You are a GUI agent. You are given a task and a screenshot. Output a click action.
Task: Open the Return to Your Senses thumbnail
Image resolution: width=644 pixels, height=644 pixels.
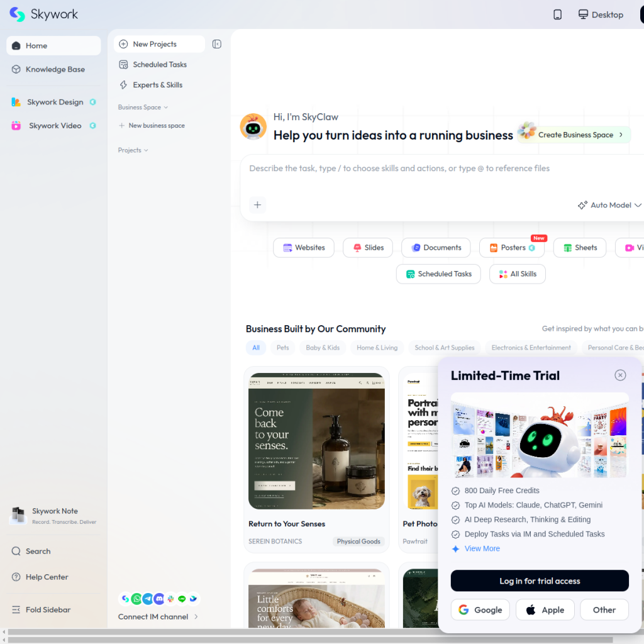[317, 441]
